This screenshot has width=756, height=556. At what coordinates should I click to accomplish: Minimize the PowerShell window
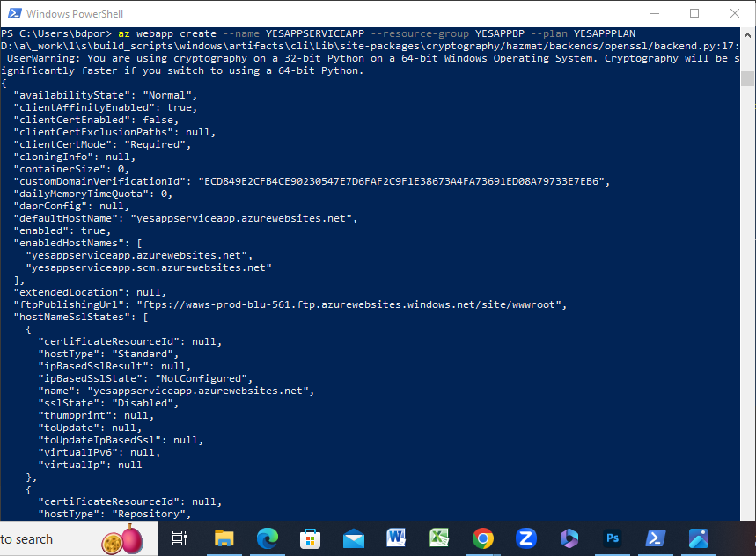tap(654, 13)
